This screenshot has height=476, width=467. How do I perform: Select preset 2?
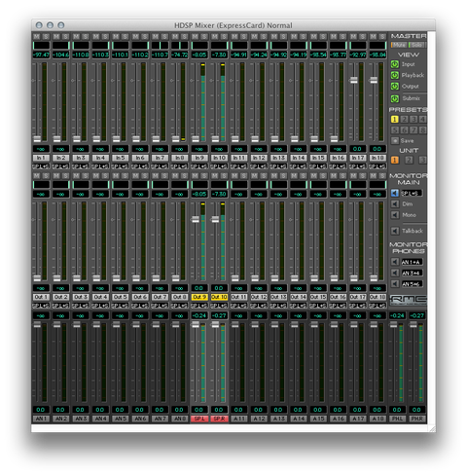pos(404,120)
